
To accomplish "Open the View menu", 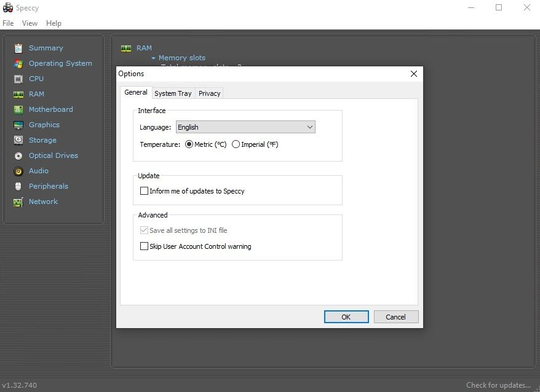I will point(30,23).
